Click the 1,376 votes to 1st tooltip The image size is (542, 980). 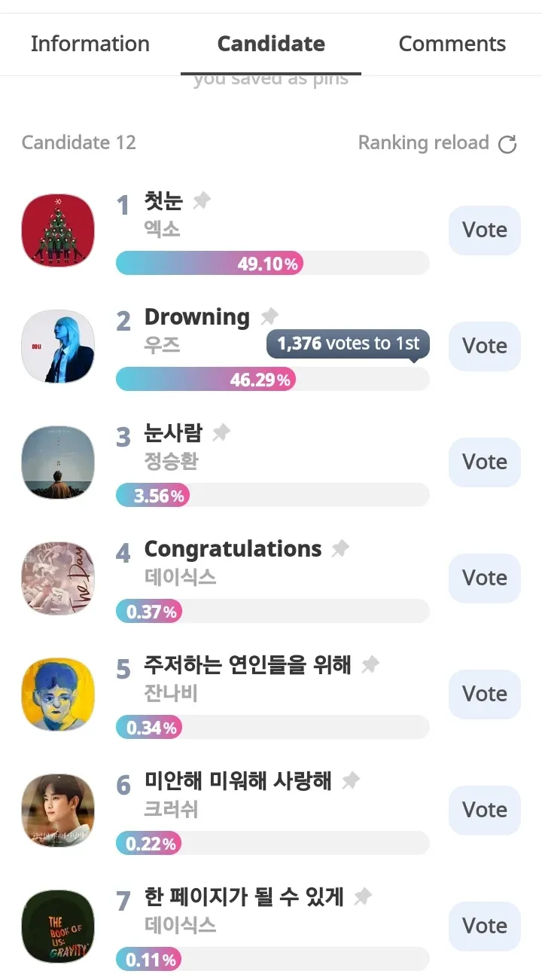[x=348, y=343]
